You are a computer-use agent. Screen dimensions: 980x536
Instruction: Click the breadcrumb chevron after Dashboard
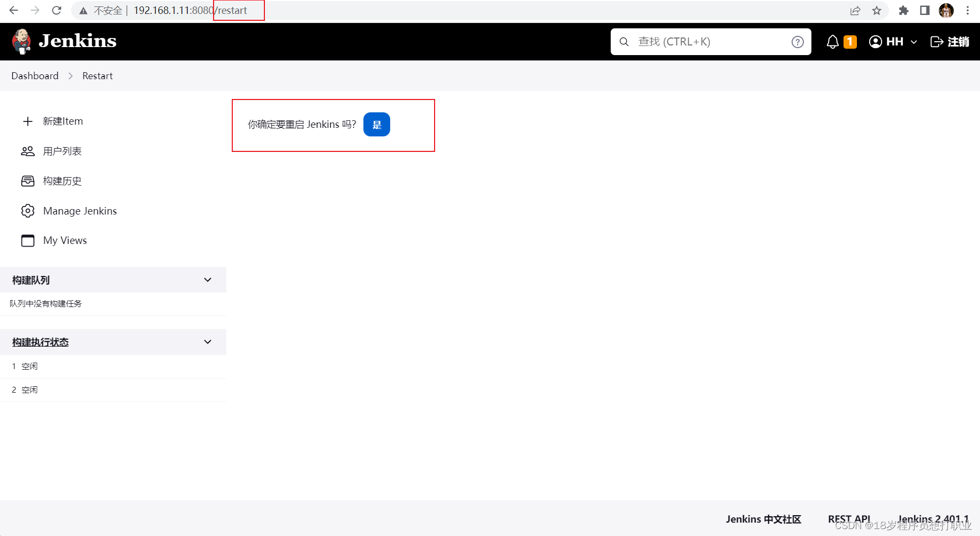point(71,76)
